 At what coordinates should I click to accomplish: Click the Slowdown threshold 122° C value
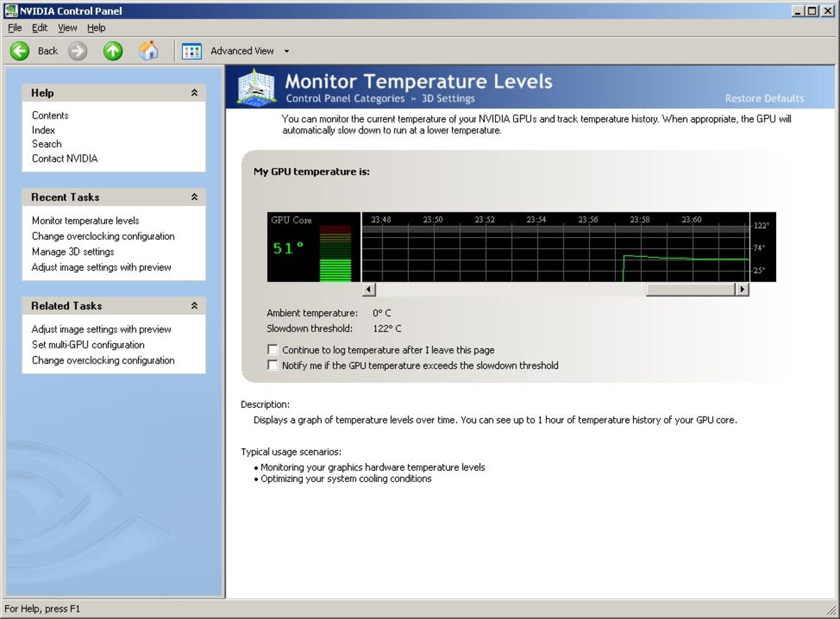coord(387,328)
